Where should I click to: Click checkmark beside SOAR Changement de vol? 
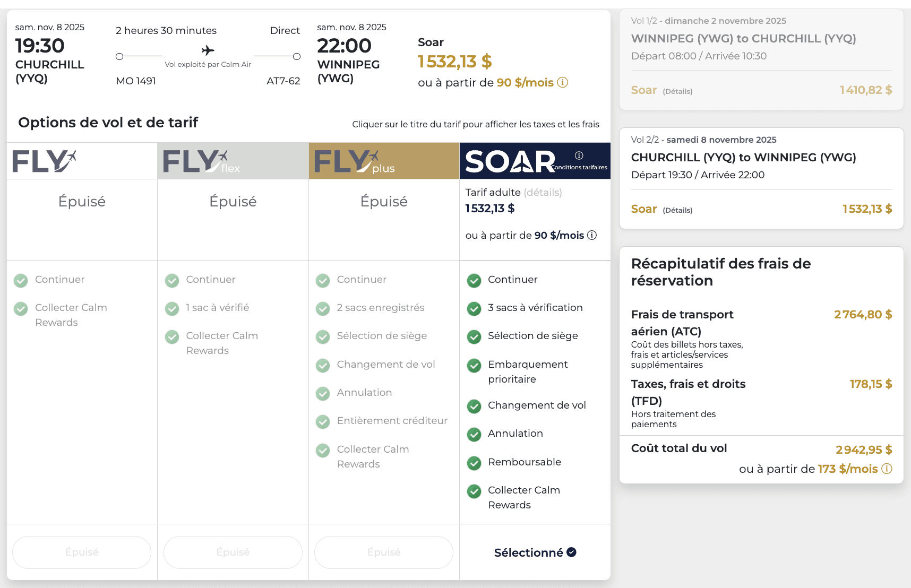point(474,406)
